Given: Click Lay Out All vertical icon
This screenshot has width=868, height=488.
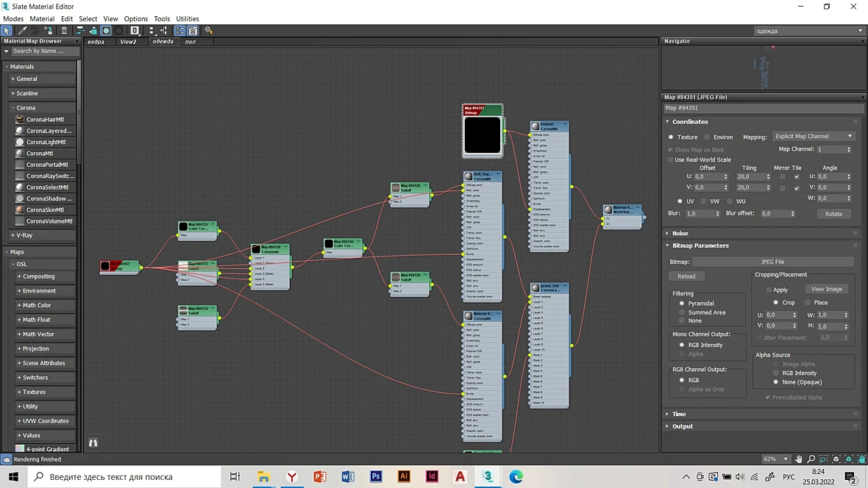Looking at the screenshot, I should tap(151, 30).
